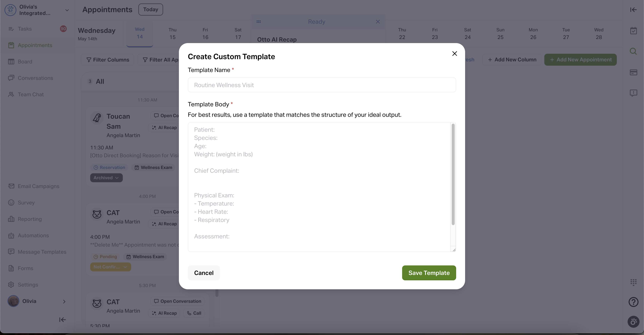Click the payment card icon in right rail

coord(633,72)
